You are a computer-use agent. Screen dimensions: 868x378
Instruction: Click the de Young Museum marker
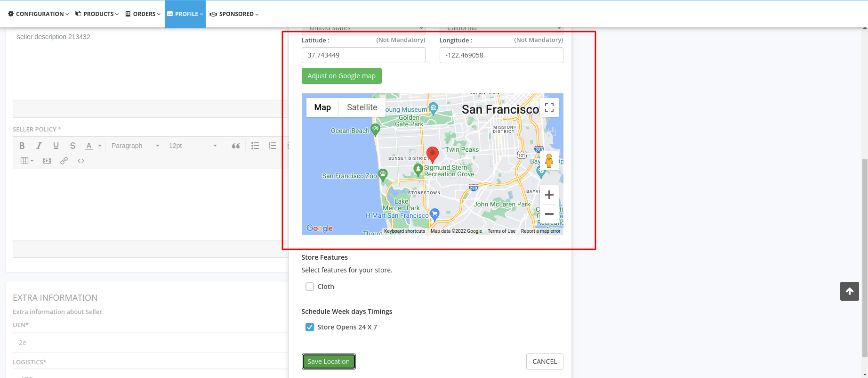pyautogui.click(x=434, y=108)
